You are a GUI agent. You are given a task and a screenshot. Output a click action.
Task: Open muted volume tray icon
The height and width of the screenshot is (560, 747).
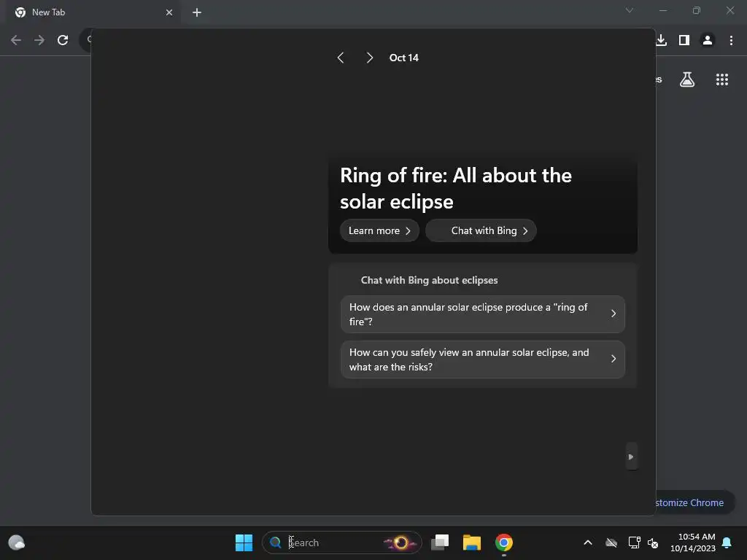pyautogui.click(x=653, y=542)
